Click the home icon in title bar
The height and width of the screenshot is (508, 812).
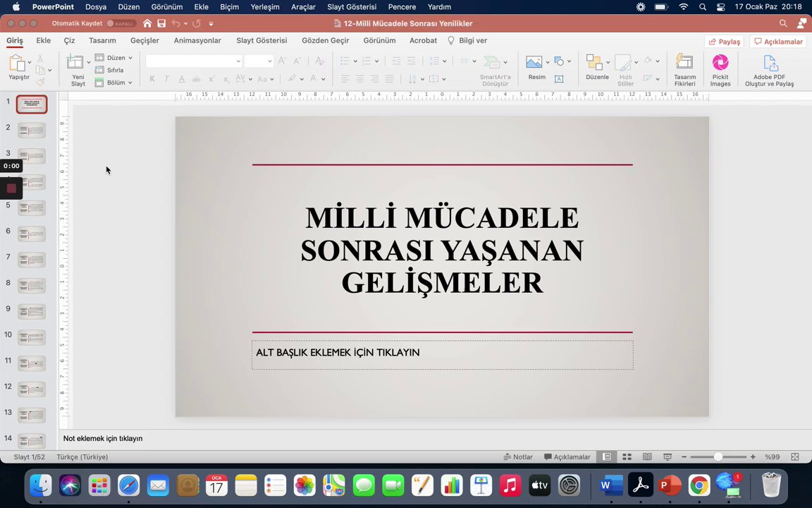tap(147, 23)
